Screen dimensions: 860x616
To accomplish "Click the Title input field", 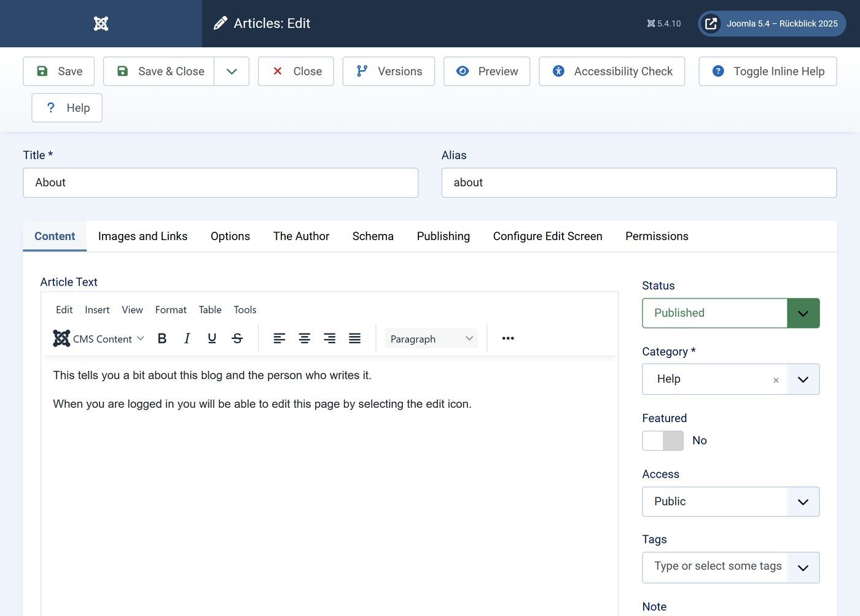I will [x=221, y=183].
